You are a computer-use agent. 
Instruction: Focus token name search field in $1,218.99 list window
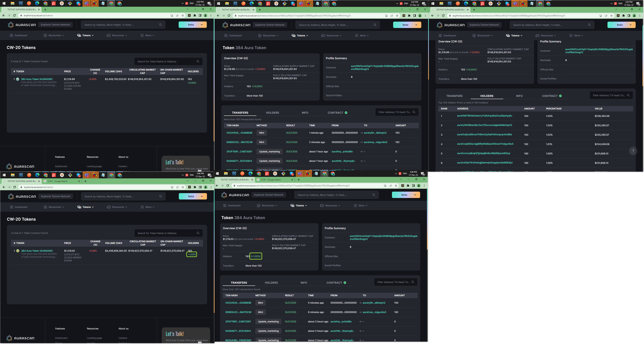[x=168, y=61]
